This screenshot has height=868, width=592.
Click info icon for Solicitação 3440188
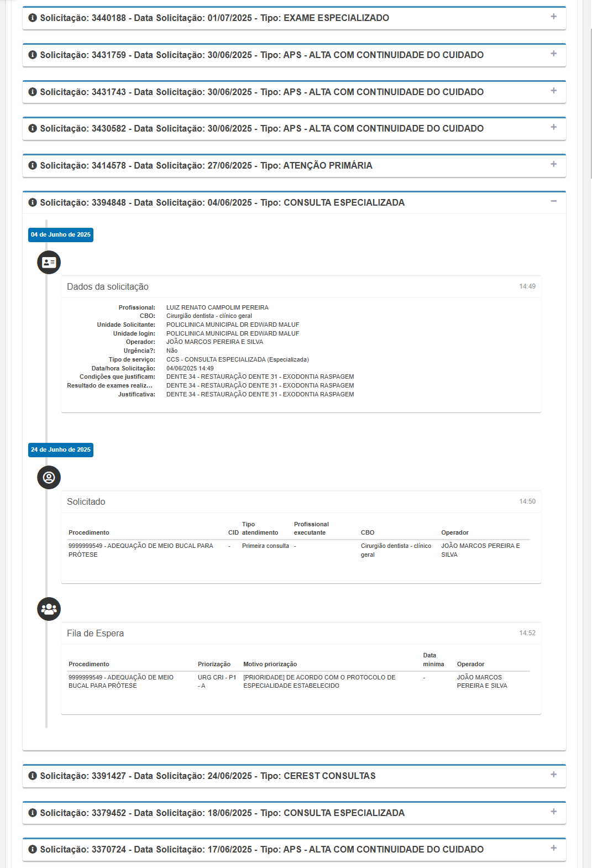[33, 18]
